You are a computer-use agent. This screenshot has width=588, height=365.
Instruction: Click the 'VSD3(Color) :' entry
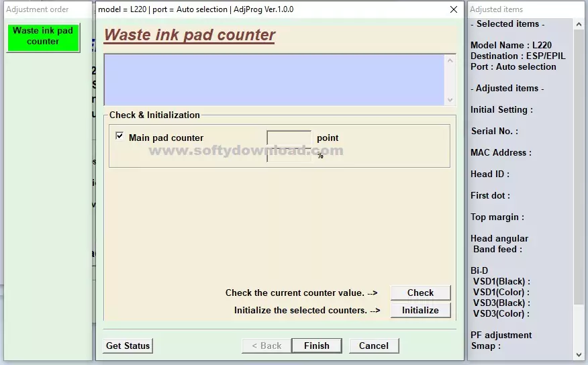pyautogui.click(x=501, y=313)
